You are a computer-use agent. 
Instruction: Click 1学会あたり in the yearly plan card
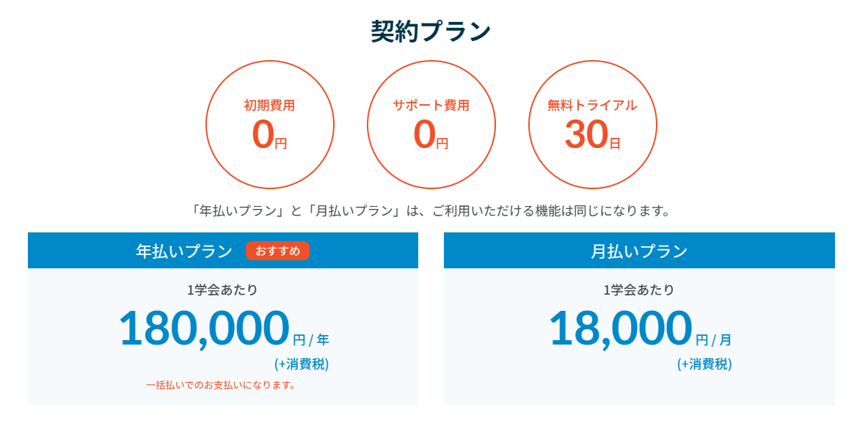click(222, 289)
